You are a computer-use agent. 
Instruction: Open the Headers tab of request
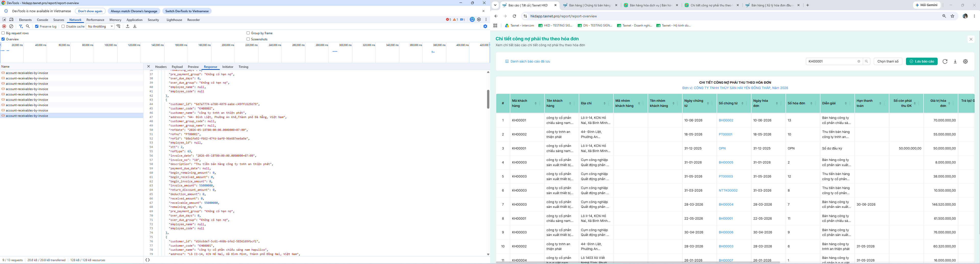click(x=161, y=67)
